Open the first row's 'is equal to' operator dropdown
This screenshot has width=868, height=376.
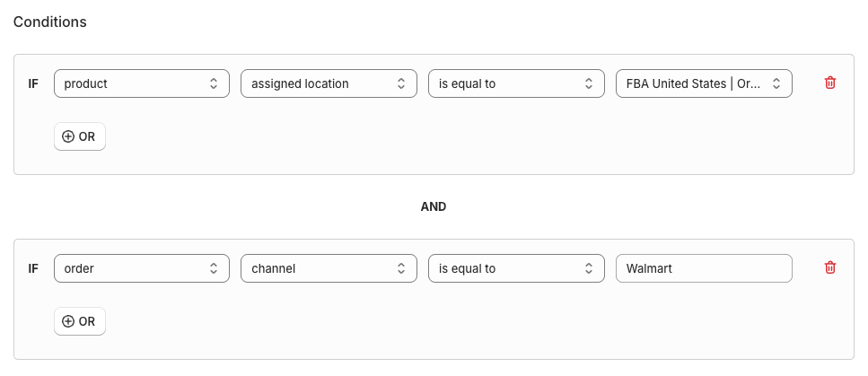coord(515,83)
